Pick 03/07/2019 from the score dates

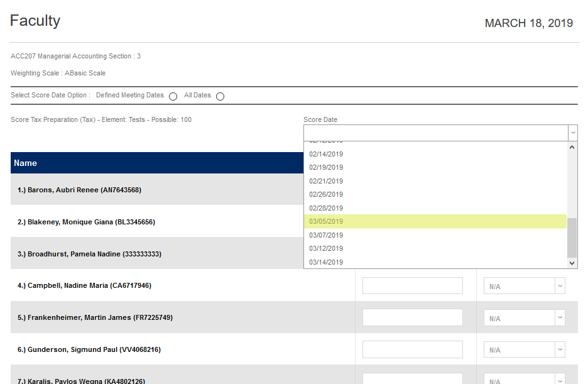click(x=435, y=235)
